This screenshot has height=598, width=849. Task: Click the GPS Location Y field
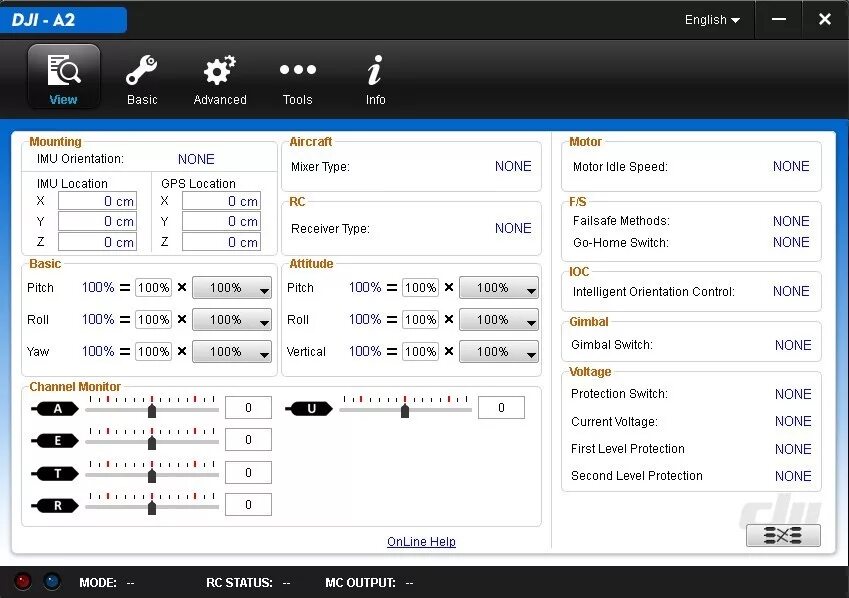click(x=221, y=222)
